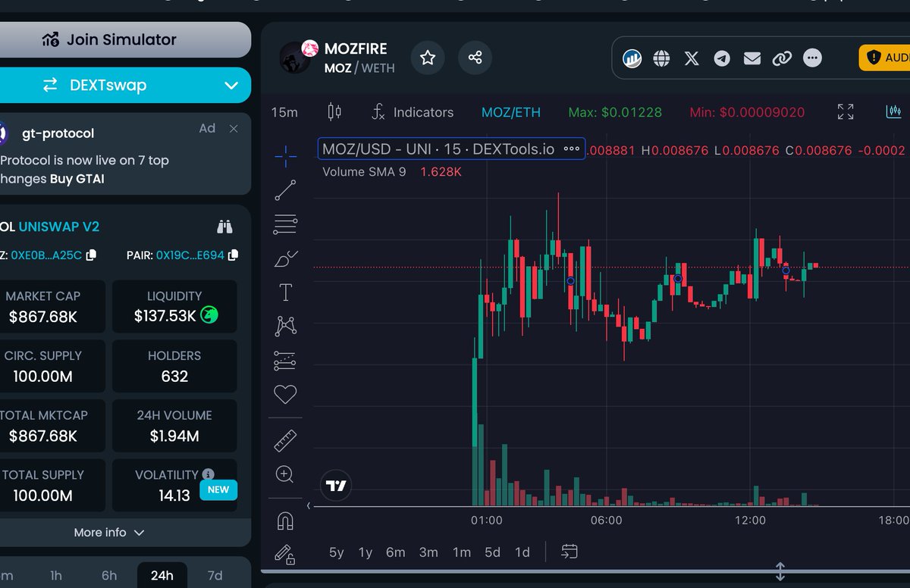Set chart range to 1y
The width and height of the screenshot is (910, 588).
[x=366, y=552]
